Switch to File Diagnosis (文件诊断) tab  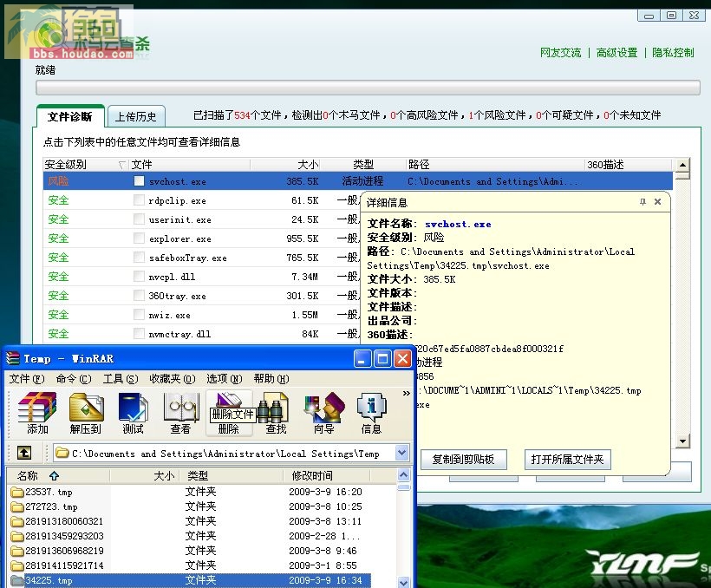(70, 116)
